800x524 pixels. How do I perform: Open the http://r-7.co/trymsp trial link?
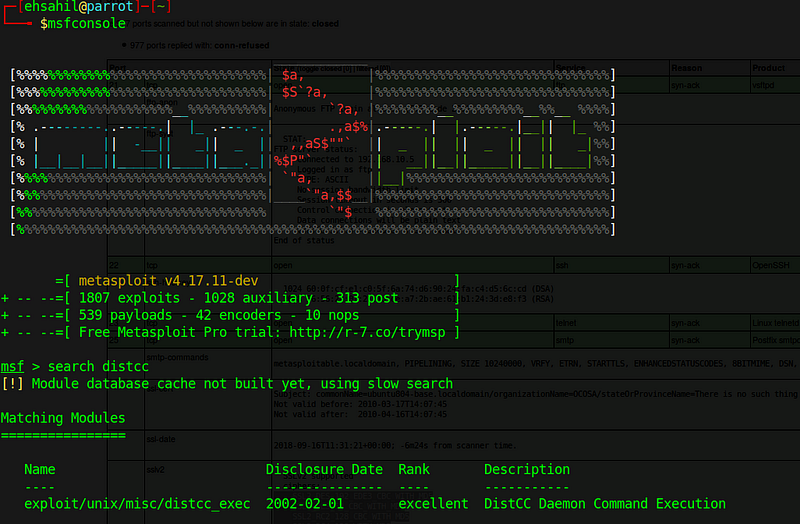point(367,332)
